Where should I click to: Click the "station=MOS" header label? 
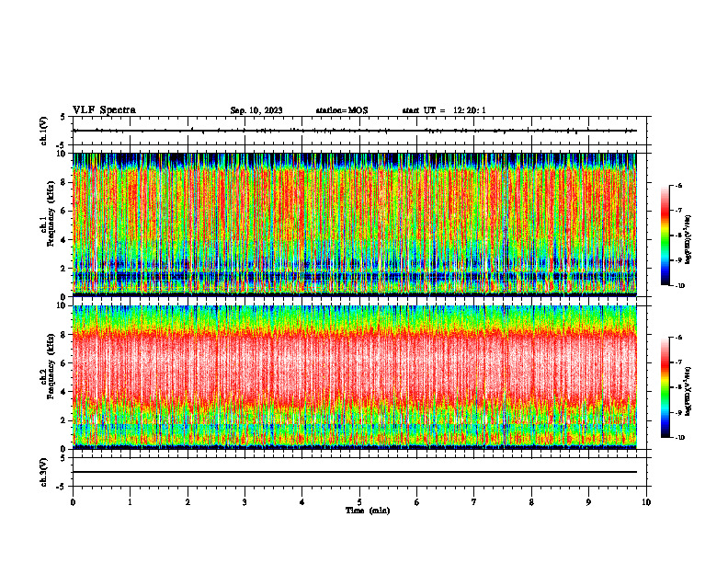pyautogui.click(x=342, y=110)
